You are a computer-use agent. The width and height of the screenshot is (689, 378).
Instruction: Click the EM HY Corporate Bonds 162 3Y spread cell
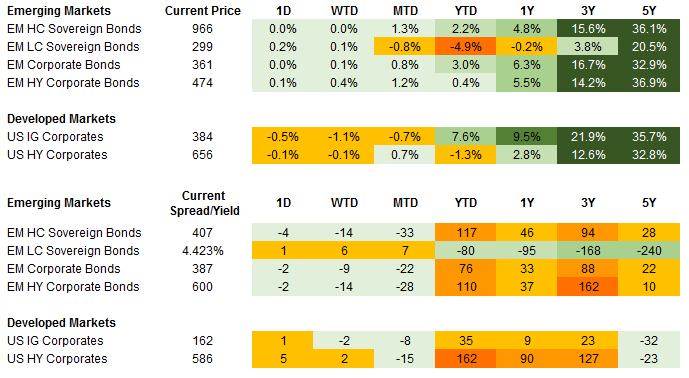pos(587,287)
